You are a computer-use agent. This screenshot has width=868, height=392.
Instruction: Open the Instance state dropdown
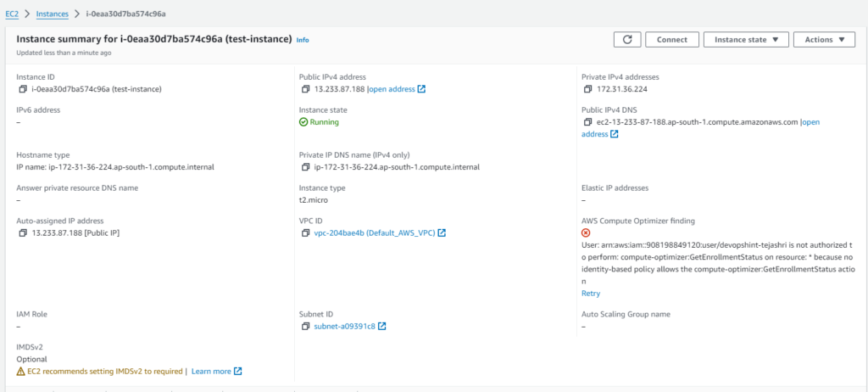tap(747, 39)
